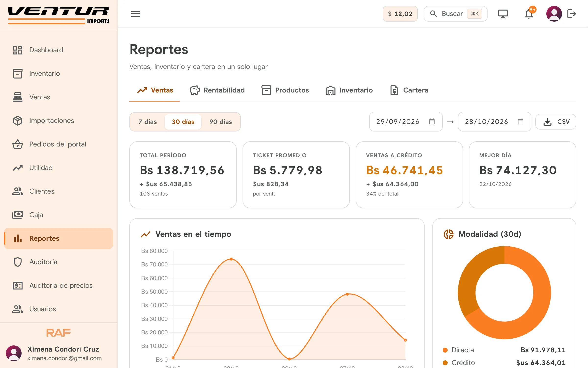Open the user avatar in top bar
The image size is (588, 368).
[x=554, y=14]
